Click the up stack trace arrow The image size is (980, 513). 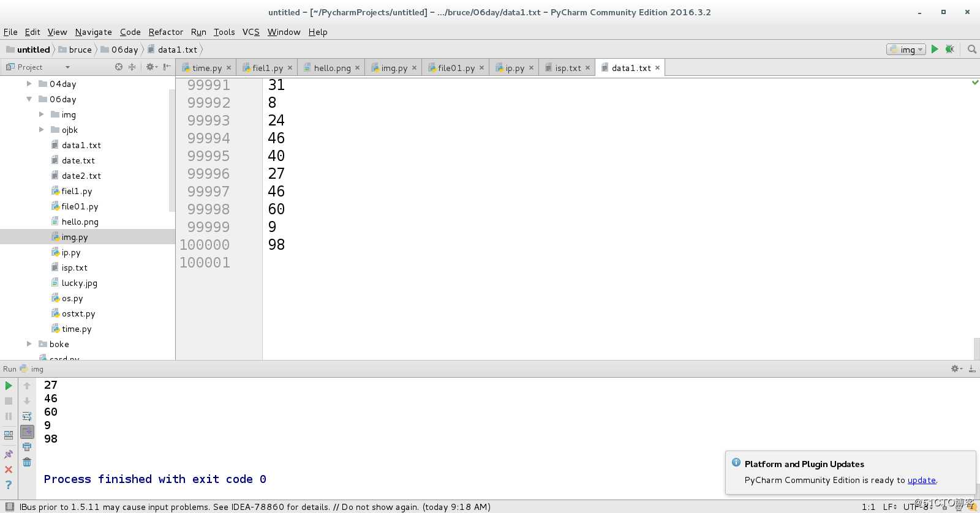pyautogui.click(x=27, y=386)
